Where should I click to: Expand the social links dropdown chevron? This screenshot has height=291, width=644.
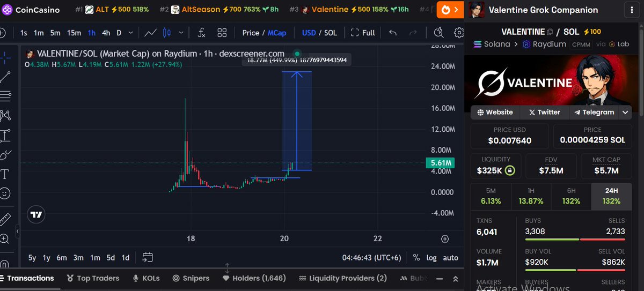[625, 113]
